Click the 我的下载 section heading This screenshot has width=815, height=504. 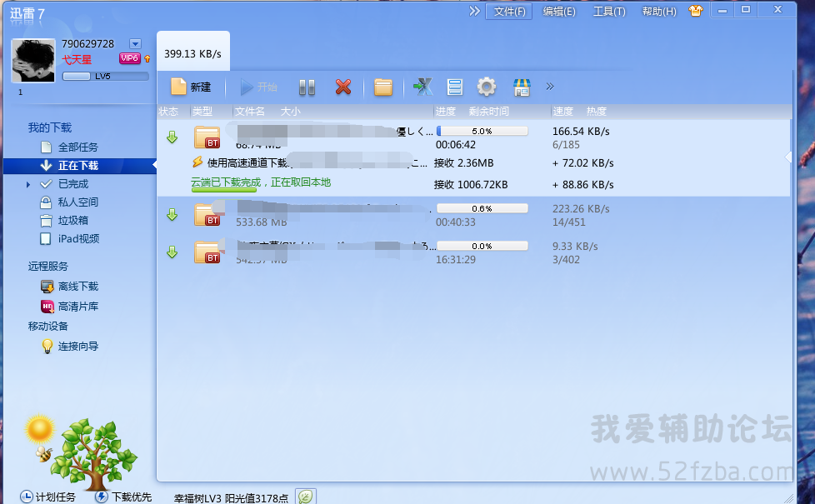tap(50, 127)
